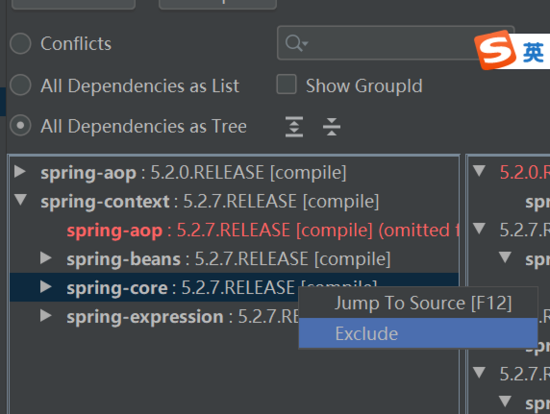Select All Dependencies as Tree option
The height and width of the screenshot is (414, 550).
click(x=20, y=126)
